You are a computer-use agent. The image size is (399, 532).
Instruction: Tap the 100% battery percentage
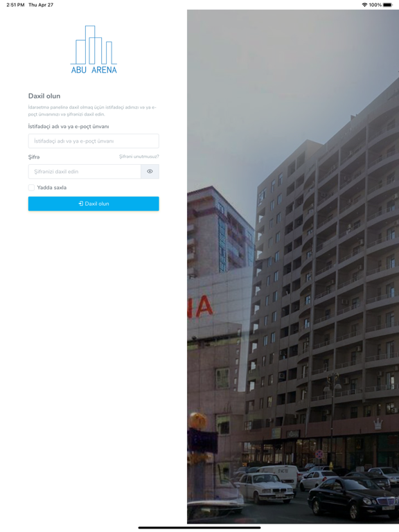click(x=375, y=5)
